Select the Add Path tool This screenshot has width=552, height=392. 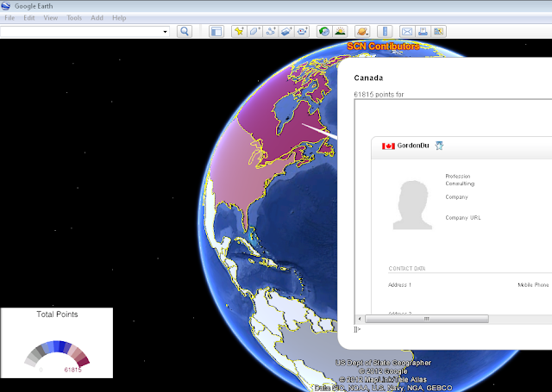pyautogui.click(x=270, y=32)
